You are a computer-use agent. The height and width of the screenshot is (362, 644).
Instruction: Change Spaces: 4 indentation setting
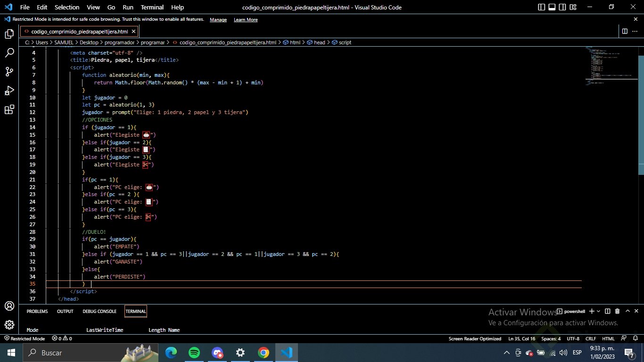[x=551, y=338]
